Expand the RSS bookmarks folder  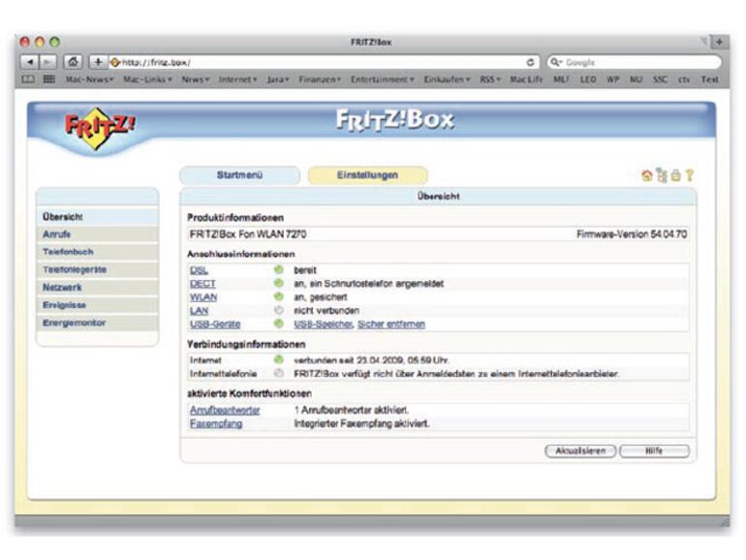click(490, 79)
